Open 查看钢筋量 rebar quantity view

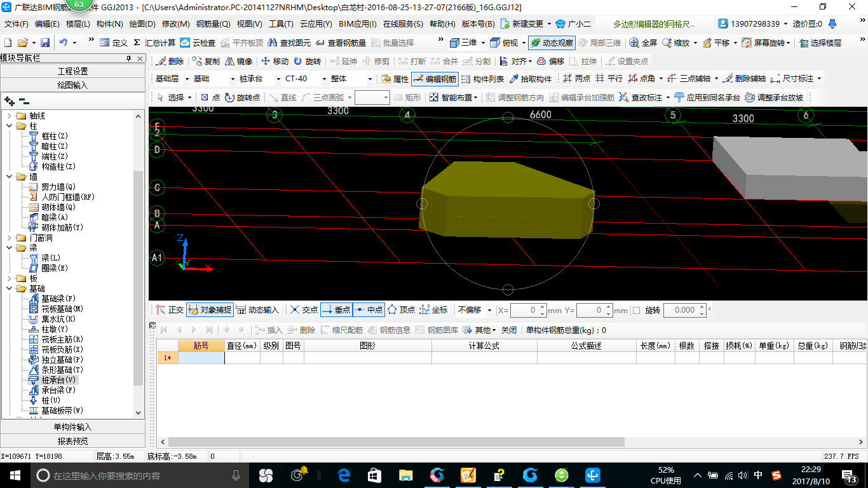[x=341, y=43]
